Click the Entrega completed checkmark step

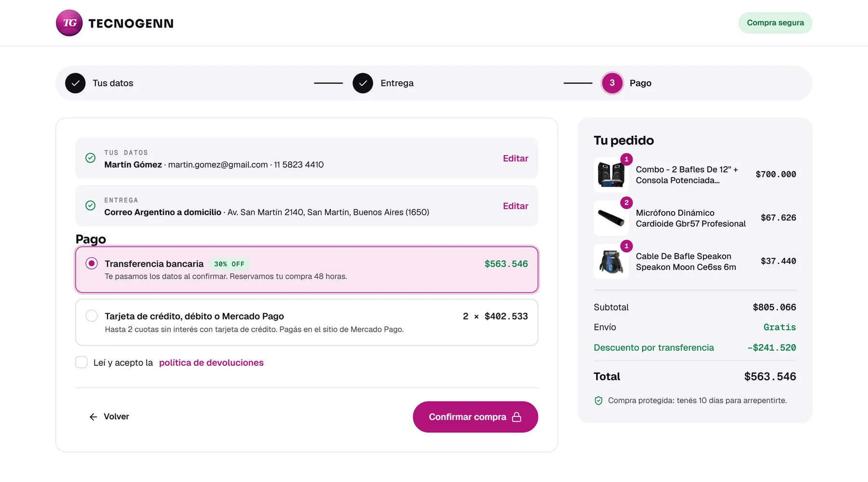coord(363,83)
